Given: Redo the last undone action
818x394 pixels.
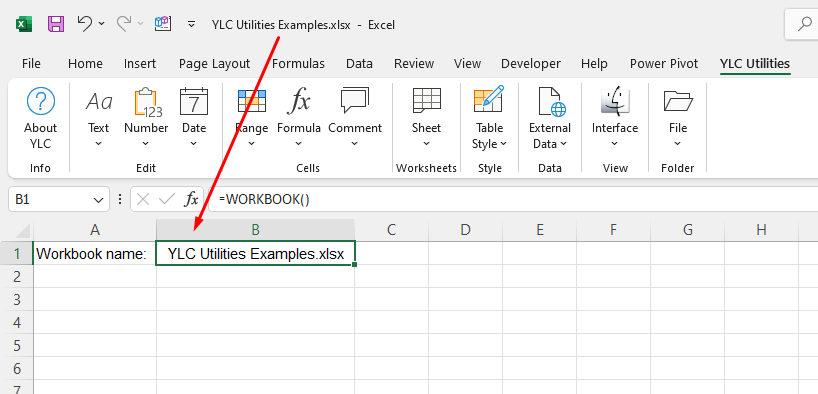Looking at the screenshot, I should point(124,23).
